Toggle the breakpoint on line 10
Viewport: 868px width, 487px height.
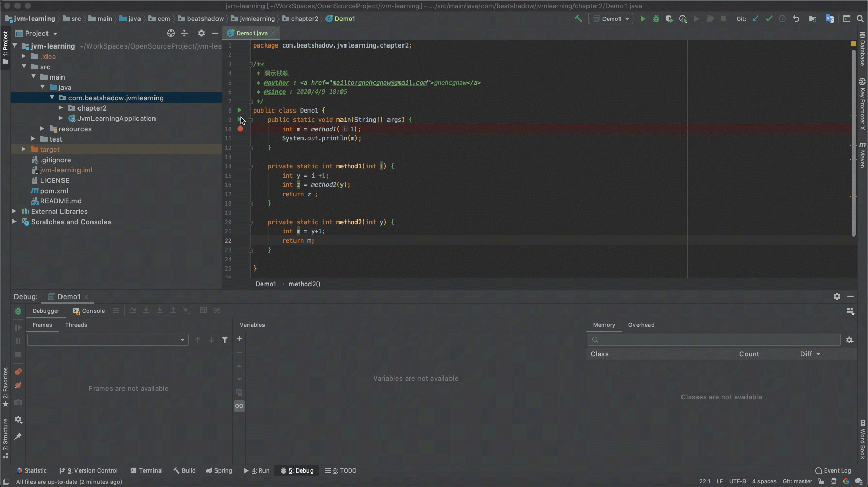(x=240, y=129)
